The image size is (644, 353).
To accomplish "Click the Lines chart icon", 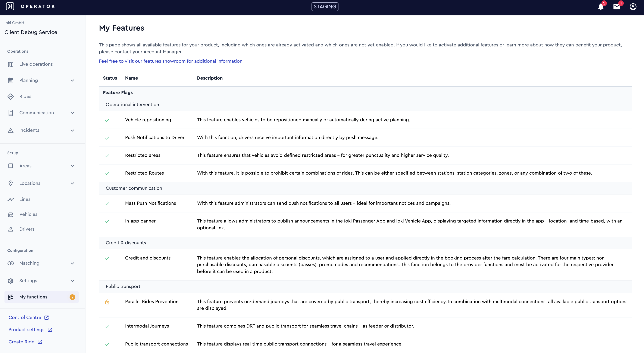I will (10, 199).
